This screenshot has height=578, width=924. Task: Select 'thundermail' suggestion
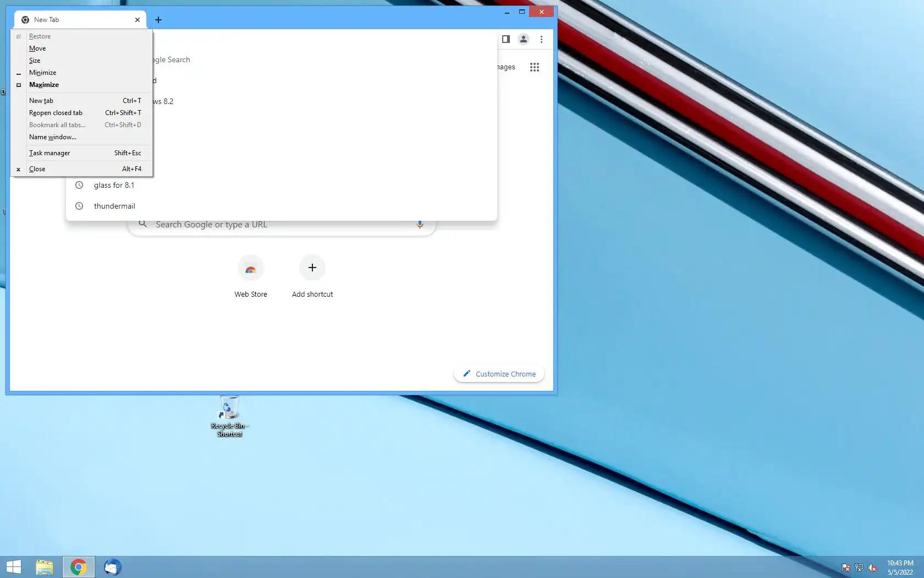282,206
